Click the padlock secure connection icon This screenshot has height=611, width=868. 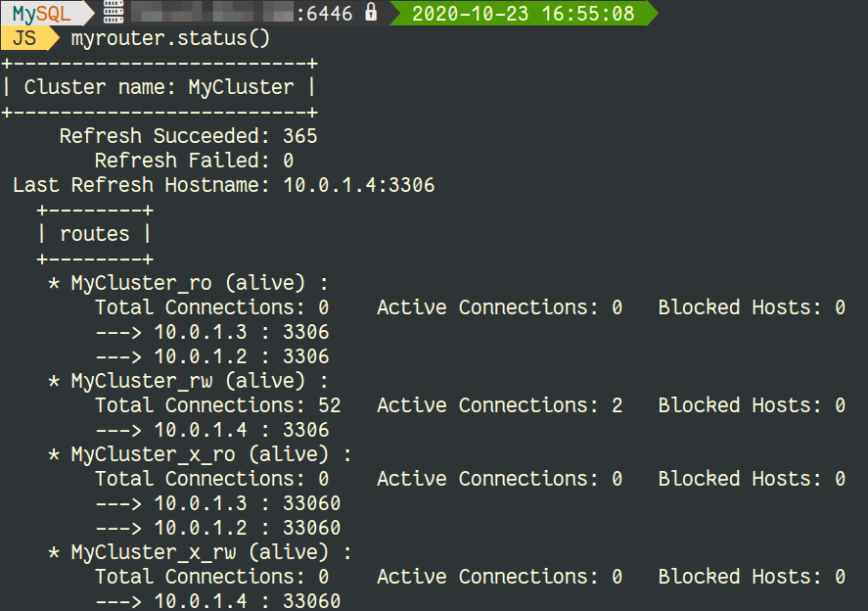(x=371, y=12)
